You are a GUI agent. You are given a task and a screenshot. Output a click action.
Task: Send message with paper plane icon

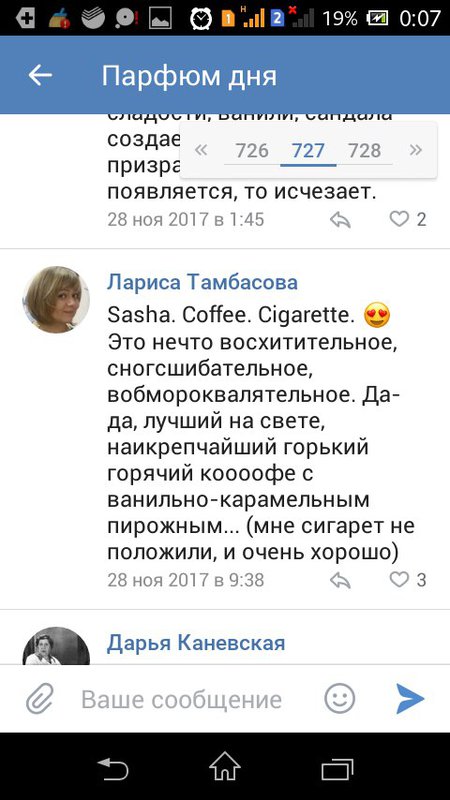(410, 698)
